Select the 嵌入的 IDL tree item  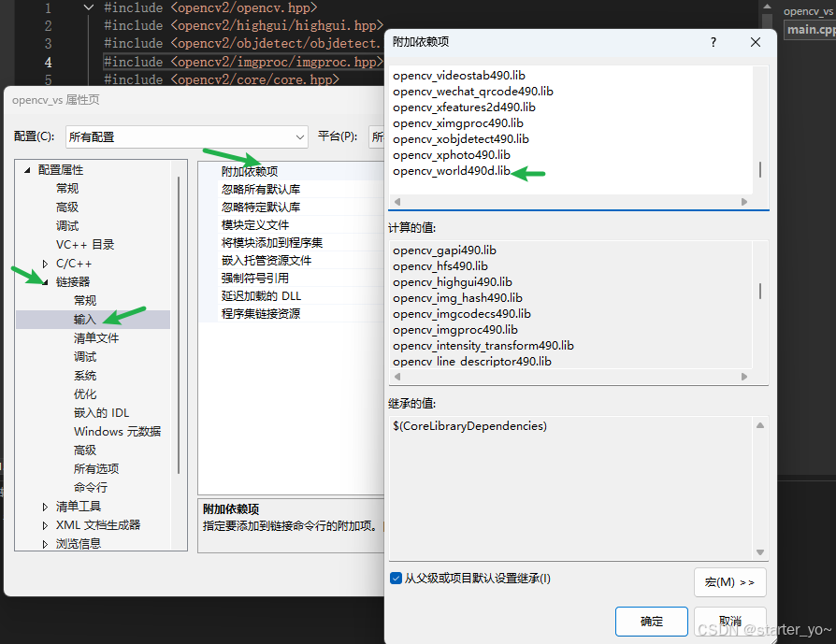101,412
